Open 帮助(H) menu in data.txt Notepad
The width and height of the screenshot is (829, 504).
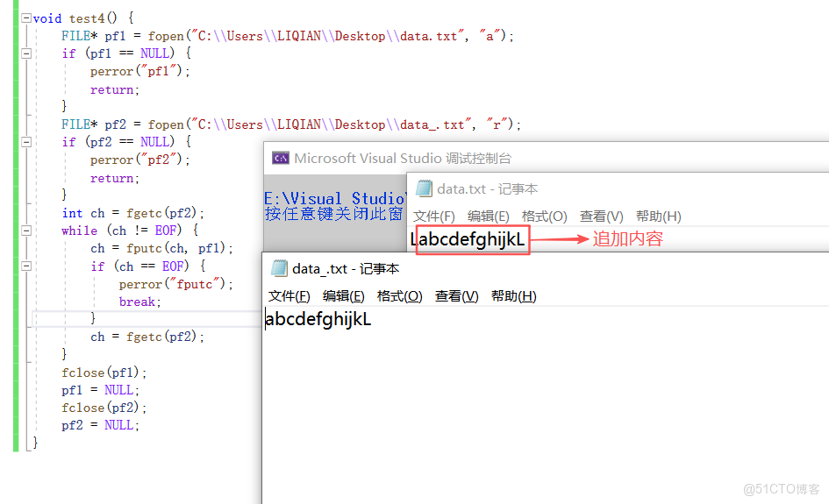(658, 217)
